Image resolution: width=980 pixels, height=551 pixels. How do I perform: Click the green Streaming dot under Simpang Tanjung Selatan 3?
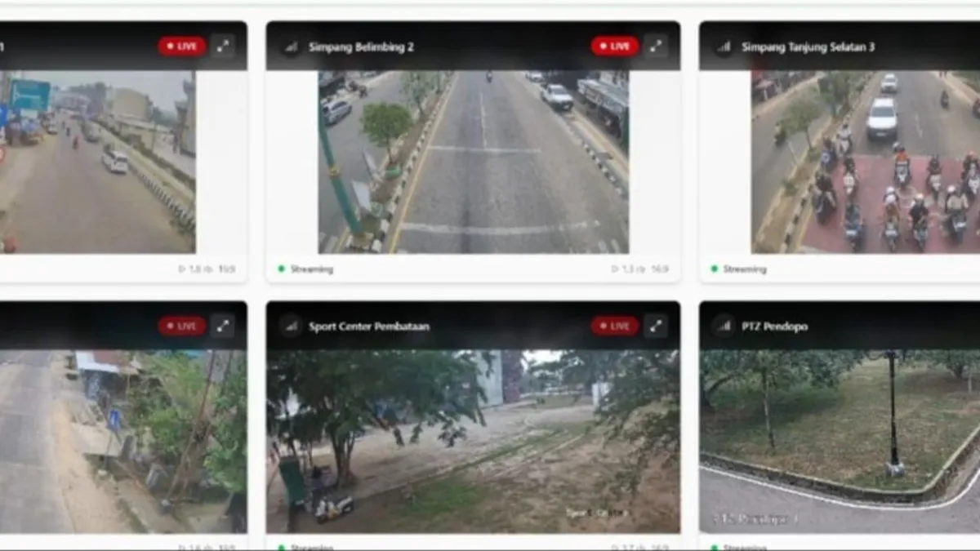(x=715, y=269)
